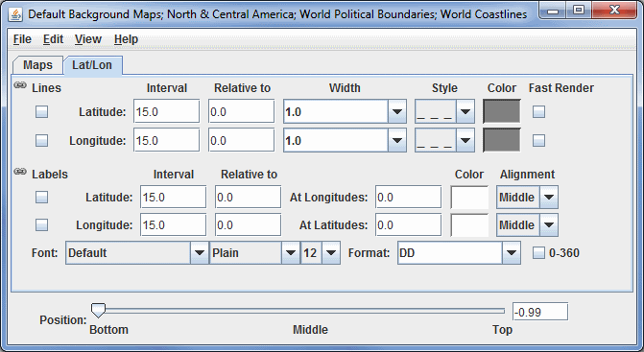Open the Latitude line Style dropdown

pos(465,111)
